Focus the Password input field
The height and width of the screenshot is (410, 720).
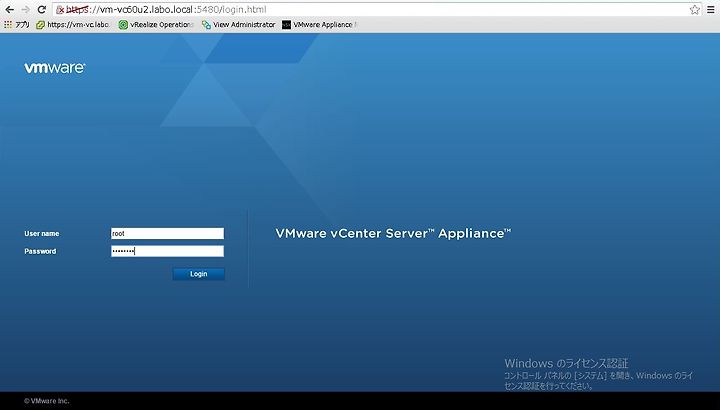(x=167, y=251)
